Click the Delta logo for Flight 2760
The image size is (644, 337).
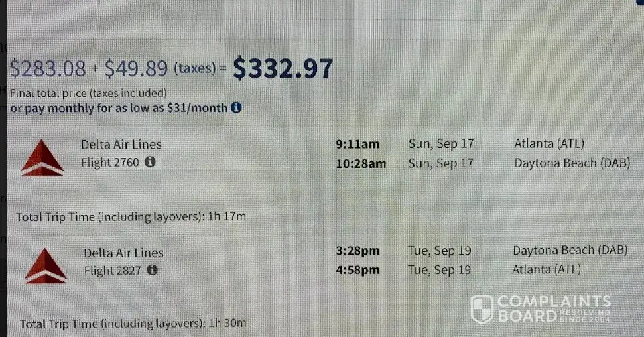coord(42,159)
